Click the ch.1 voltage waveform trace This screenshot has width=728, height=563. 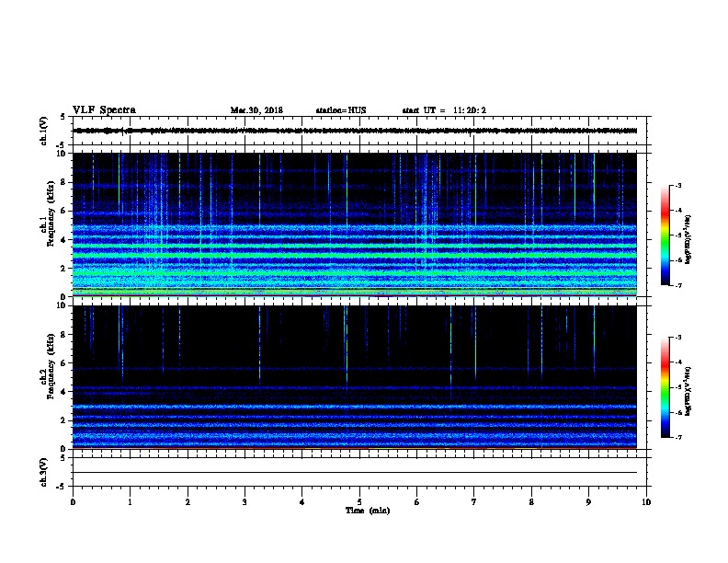coord(355,131)
